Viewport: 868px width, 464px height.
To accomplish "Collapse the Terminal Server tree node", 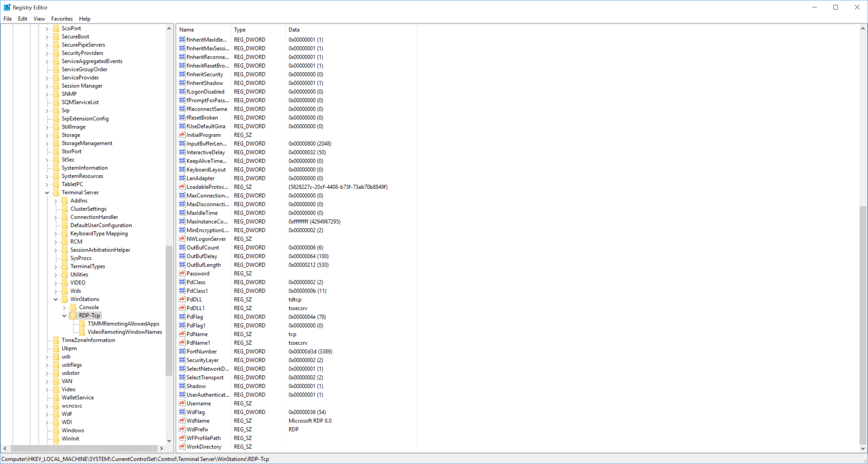I will [47, 193].
